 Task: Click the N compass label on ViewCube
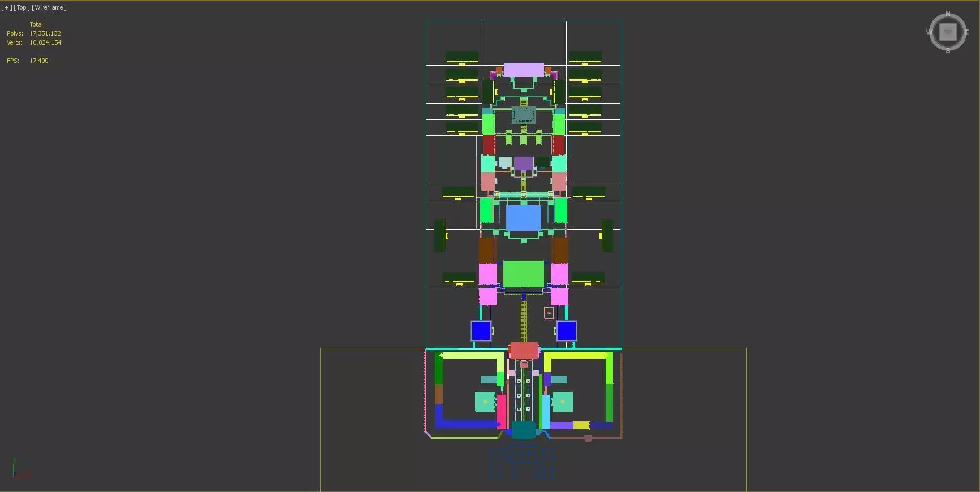[x=948, y=14]
